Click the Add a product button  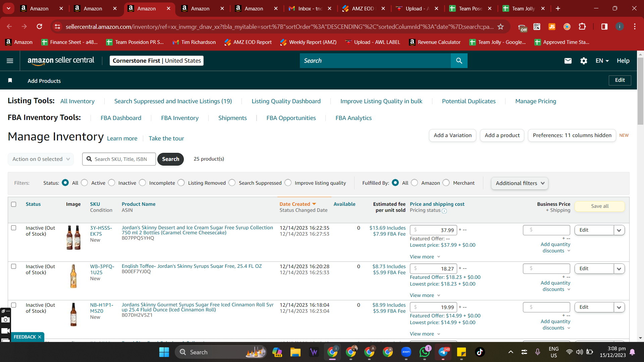502,135
